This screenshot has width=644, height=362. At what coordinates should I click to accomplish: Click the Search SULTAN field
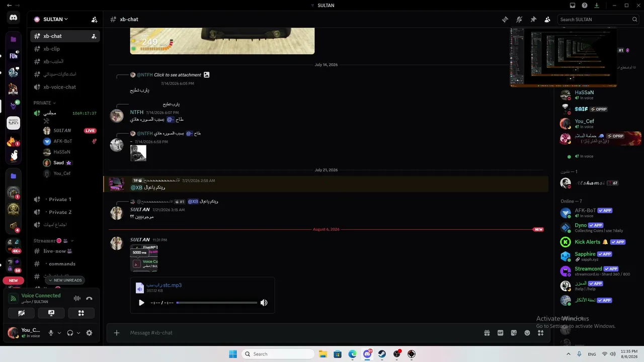pyautogui.click(x=598, y=19)
